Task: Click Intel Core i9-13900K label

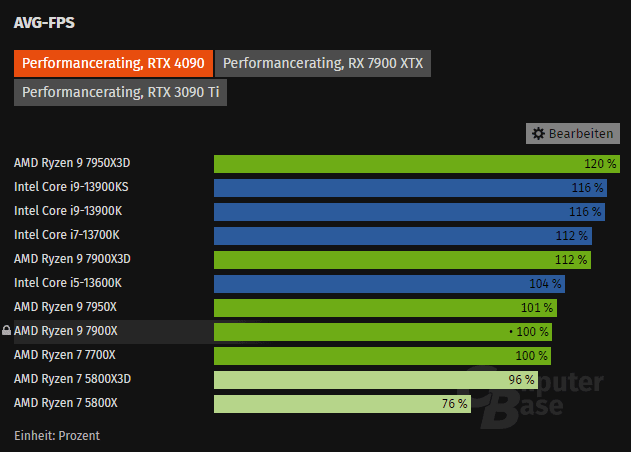Action: click(67, 211)
